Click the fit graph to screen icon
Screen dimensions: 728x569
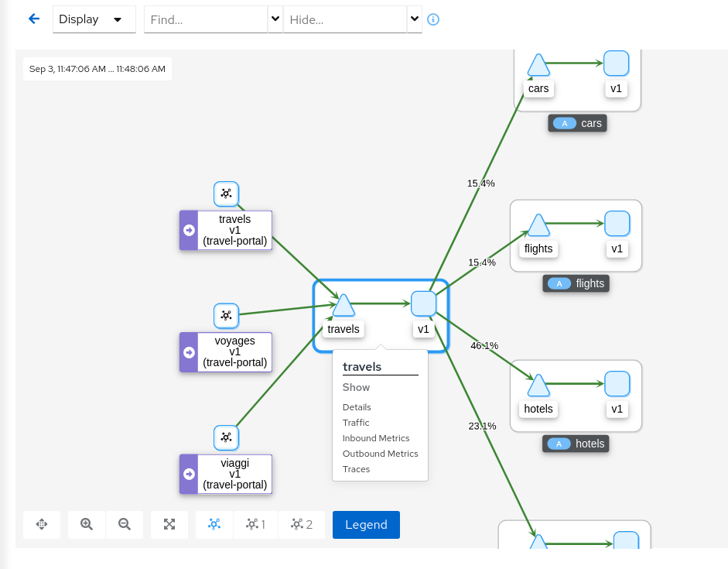(x=169, y=524)
